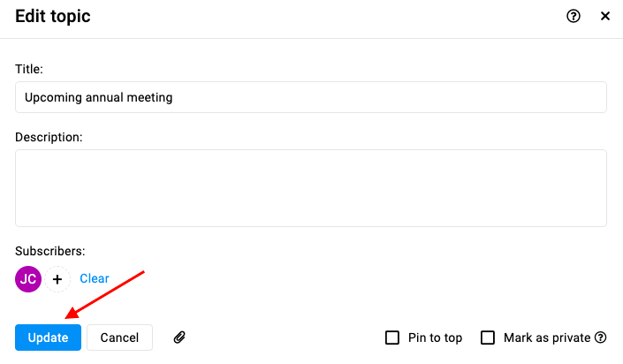Enable the Pin to top checkbox

pyautogui.click(x=392, y=337)
